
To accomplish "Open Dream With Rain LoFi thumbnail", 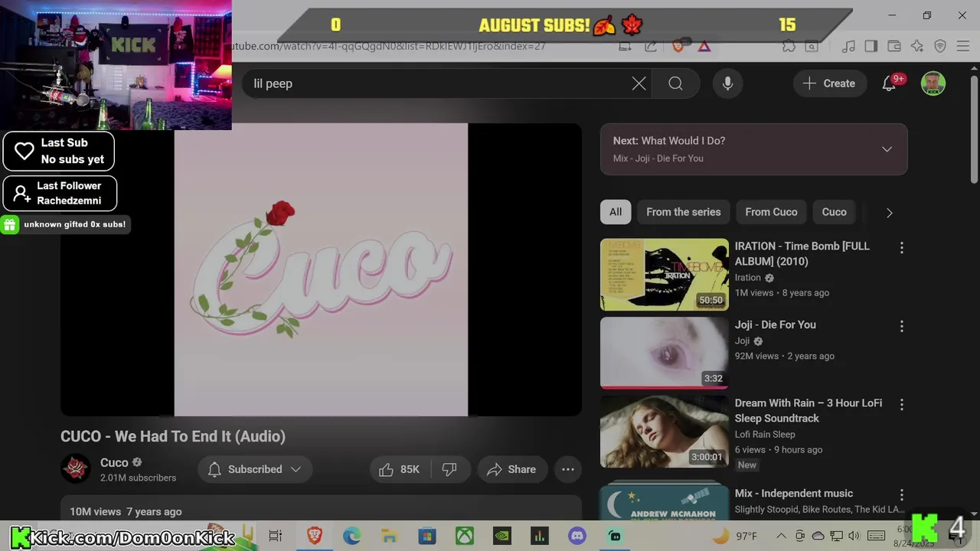I will 665,431.
